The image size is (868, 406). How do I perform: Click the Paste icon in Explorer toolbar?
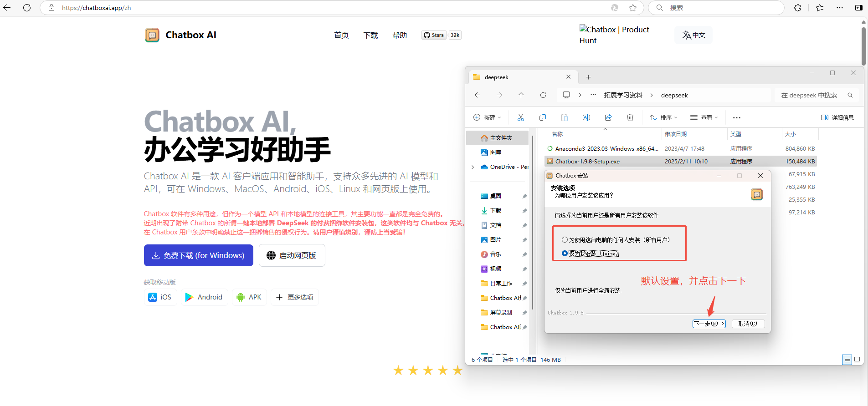(x=565, y=117)
